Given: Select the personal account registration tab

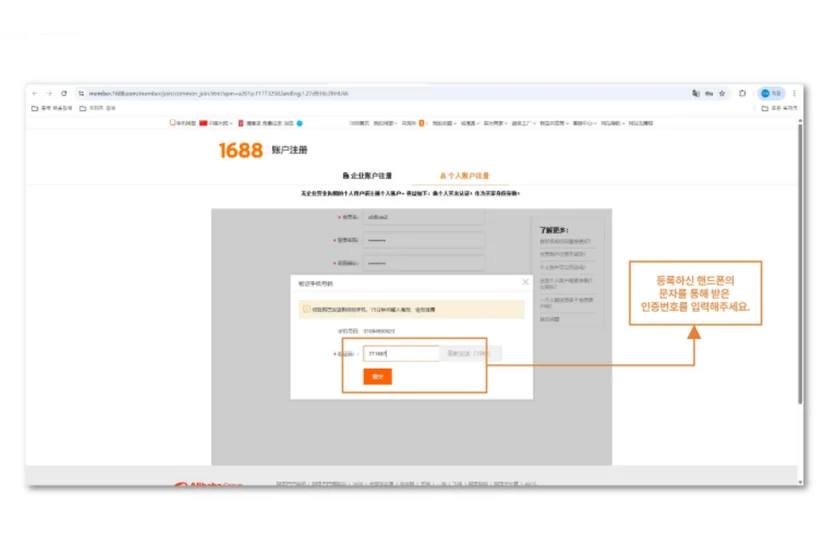Looking at the screenshot, I should click(465, 175).
